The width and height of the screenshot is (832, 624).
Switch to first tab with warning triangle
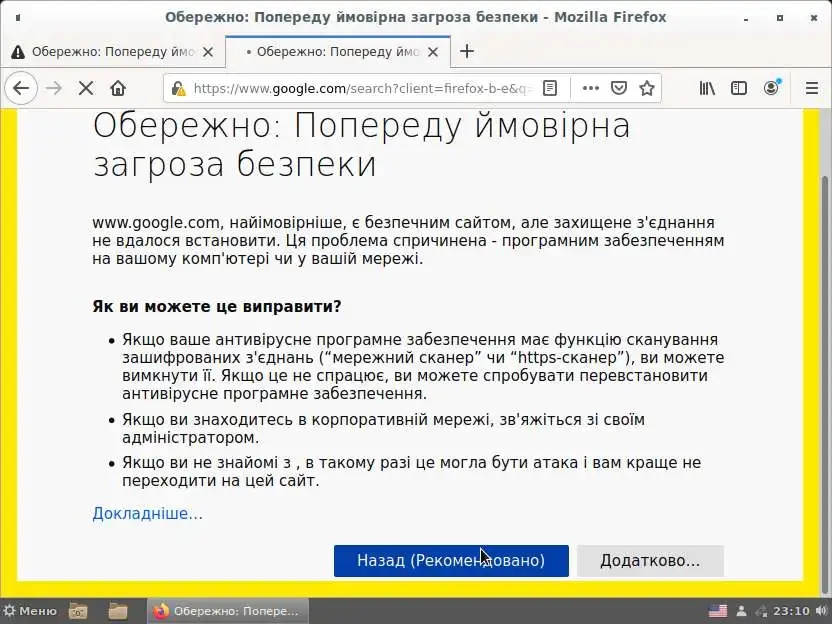point(112,52)
